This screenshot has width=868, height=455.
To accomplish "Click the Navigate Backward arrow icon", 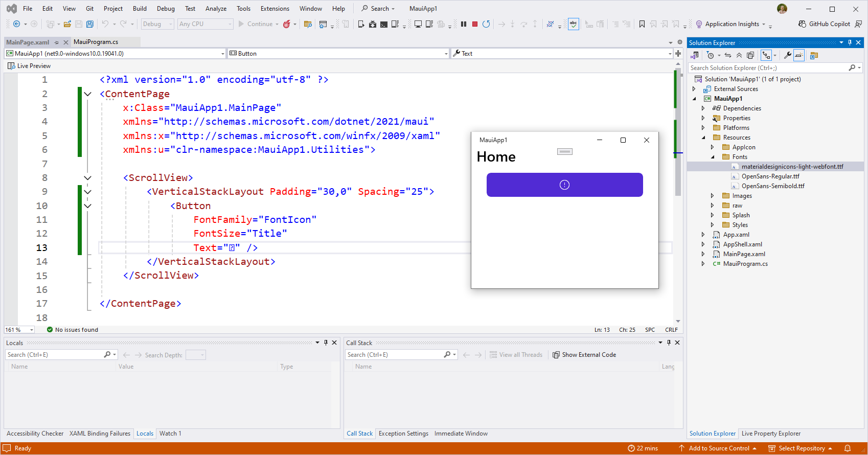I will pyautogui.click(x=16, y=24).
